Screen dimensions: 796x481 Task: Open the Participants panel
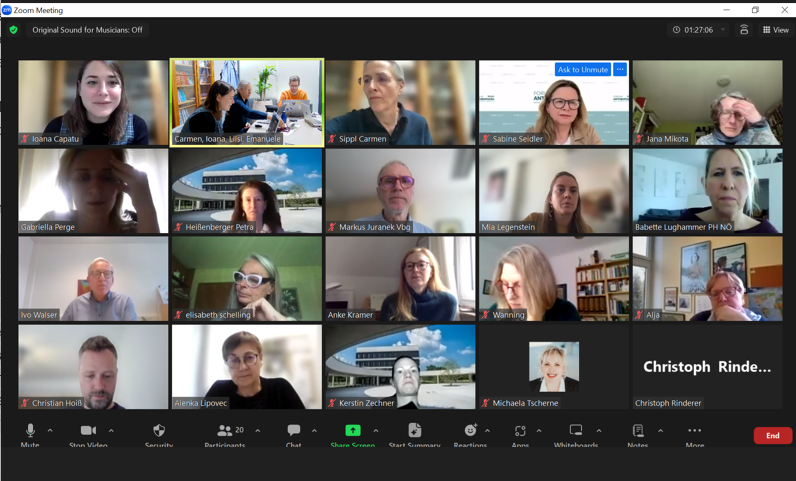[226, 432]
